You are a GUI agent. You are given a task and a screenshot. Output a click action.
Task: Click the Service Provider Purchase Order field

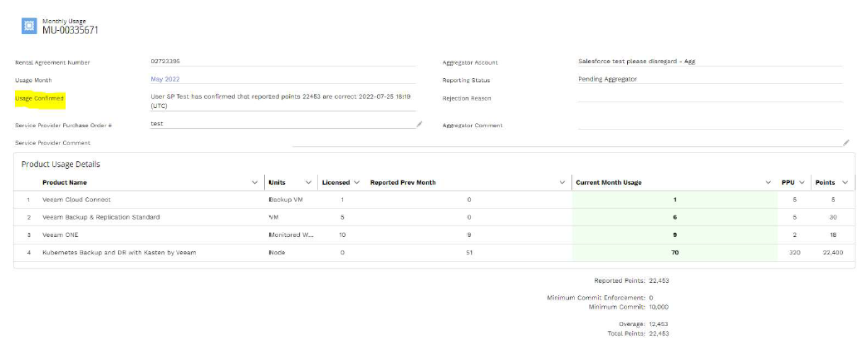(x=282, y=124)
